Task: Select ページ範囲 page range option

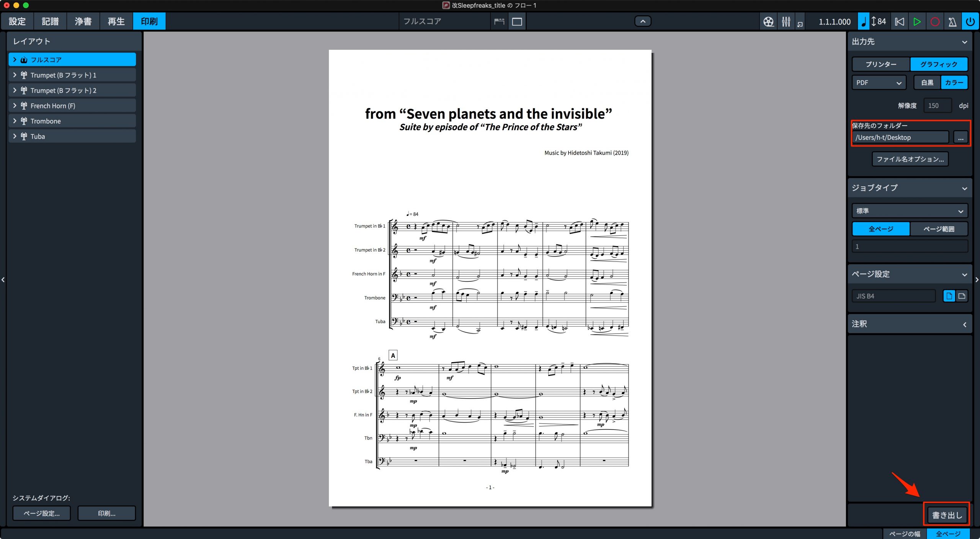Action: (x=939, y=229)
